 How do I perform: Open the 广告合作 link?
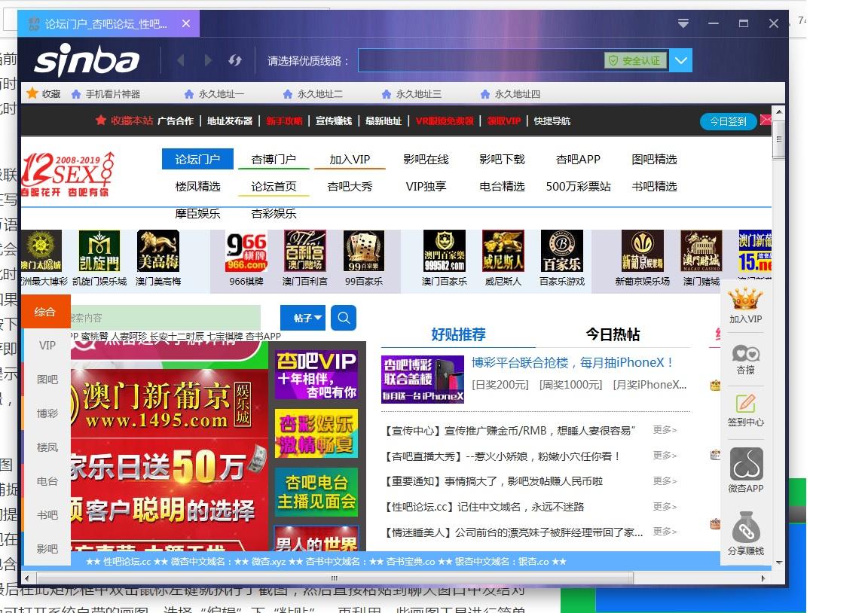click(176, 120)
